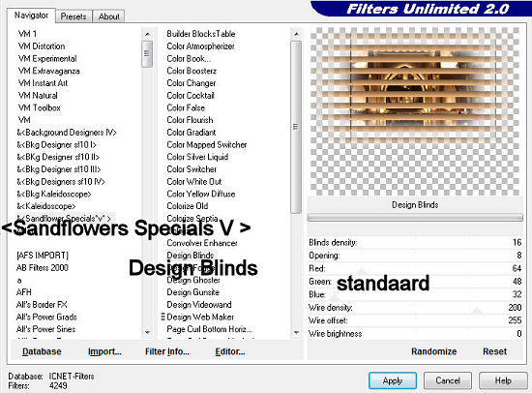Click up arrow of filter list scrollbar
Viewport: 532px width, 393px height.
point(296,34)
